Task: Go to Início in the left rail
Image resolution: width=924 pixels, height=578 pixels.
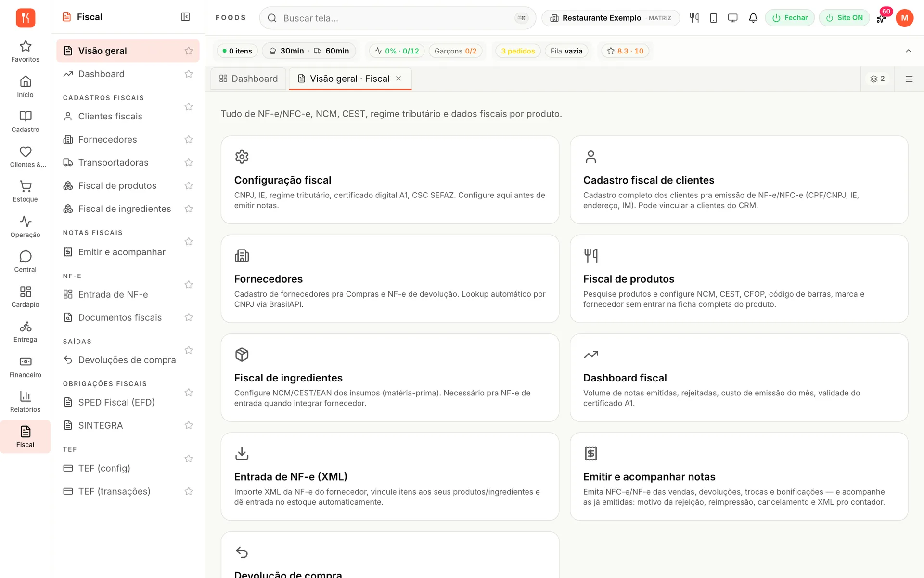Action: [25, 87]
